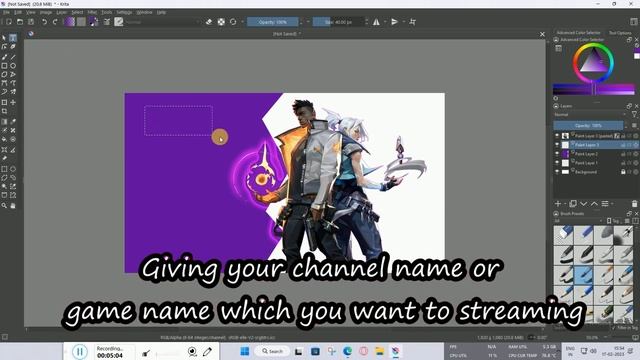The width and height of the screenshot is (640, 360).
Task: Add a new layer with plus button
Action: [x=558, y=204]
